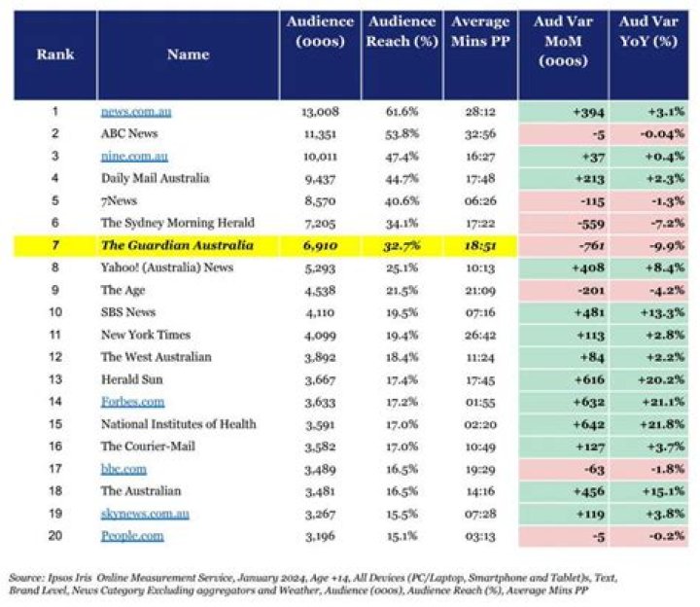Screen dimensions: 700x607
Task: Open the skynews.com.au link
Action: 145,514
